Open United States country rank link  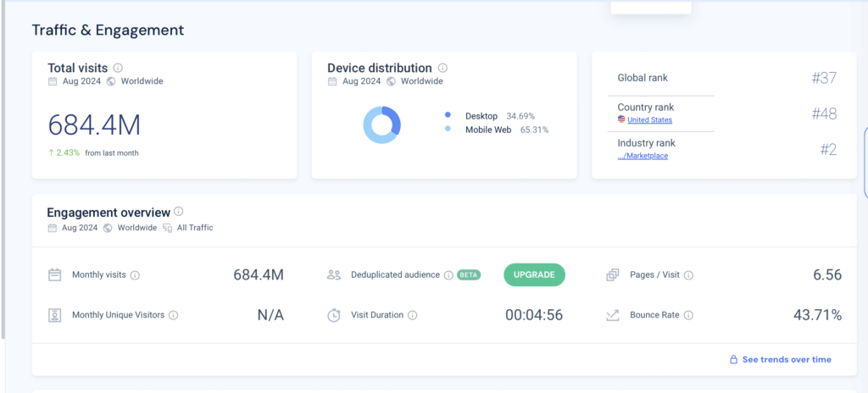650,119
